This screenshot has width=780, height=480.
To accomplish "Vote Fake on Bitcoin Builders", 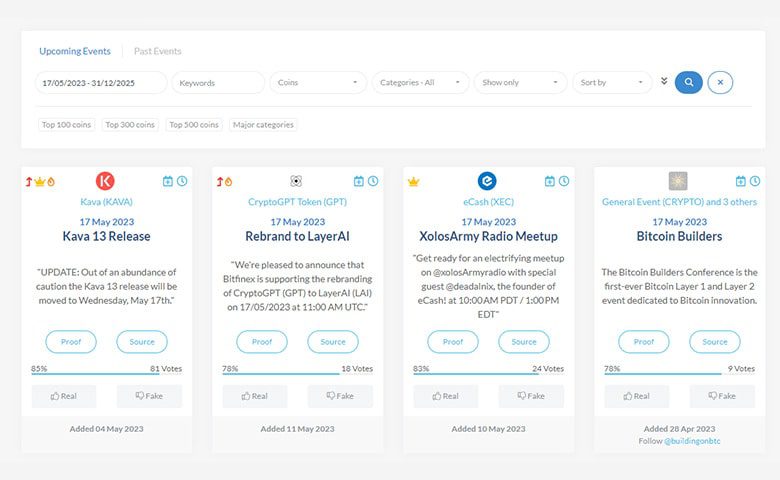I will pos(722,396).
